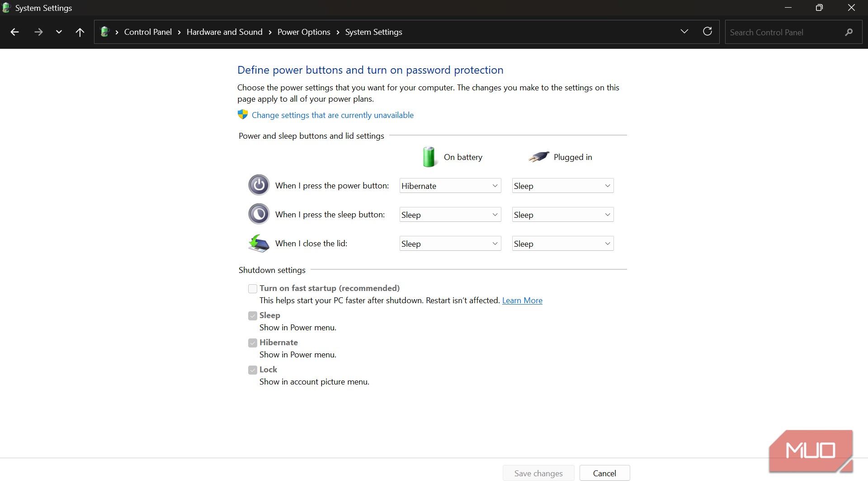Toggle Sleep in Power menu checkbox
Viewport: 868px width, 488px height.
[253, 315]
